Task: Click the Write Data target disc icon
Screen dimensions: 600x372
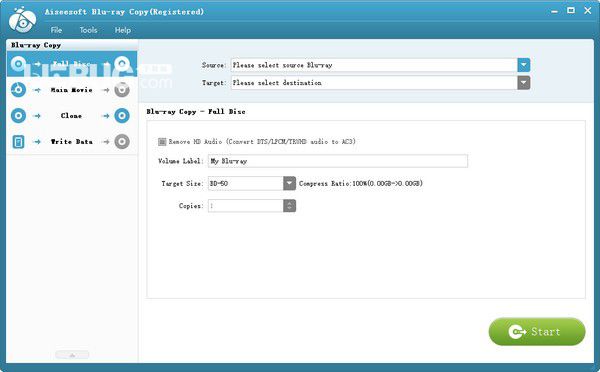Action: 122,142
